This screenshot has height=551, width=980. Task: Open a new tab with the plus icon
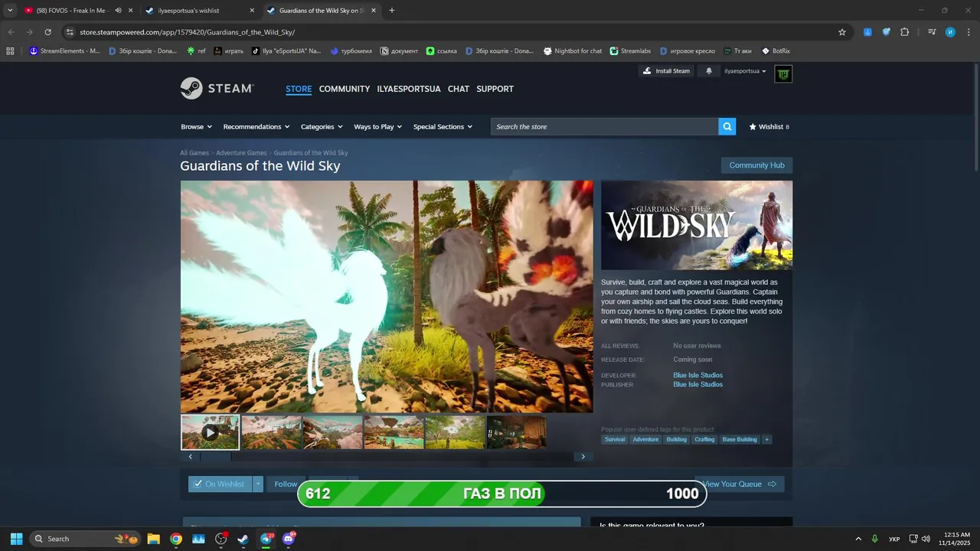392,11
